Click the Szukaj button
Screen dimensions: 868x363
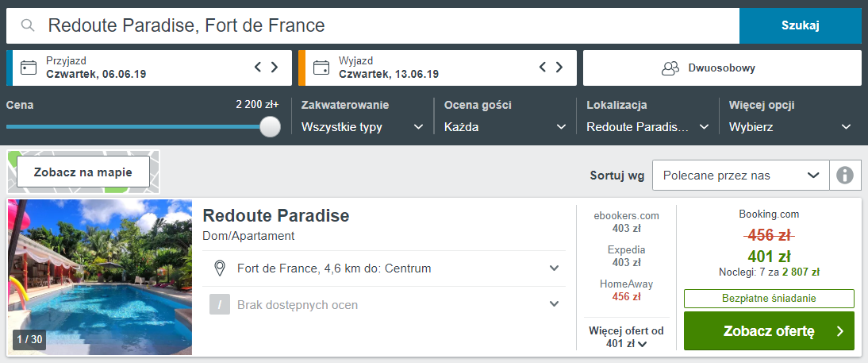point(801,25)
